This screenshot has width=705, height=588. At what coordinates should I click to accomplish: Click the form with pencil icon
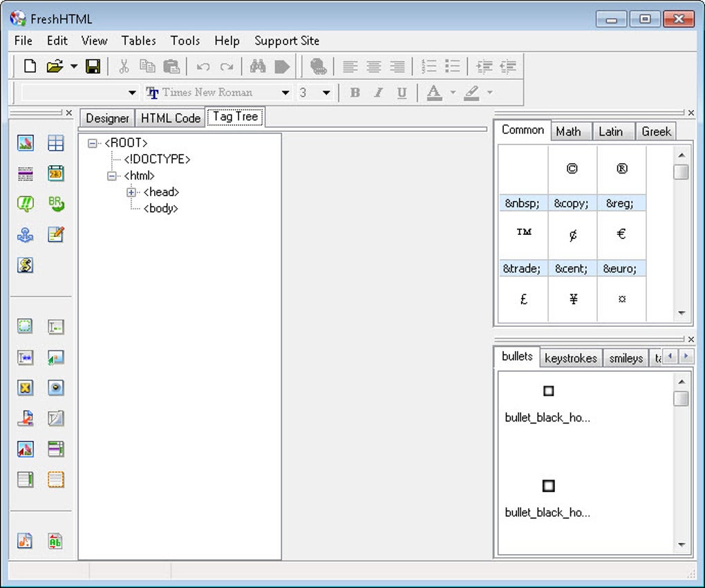56,235
